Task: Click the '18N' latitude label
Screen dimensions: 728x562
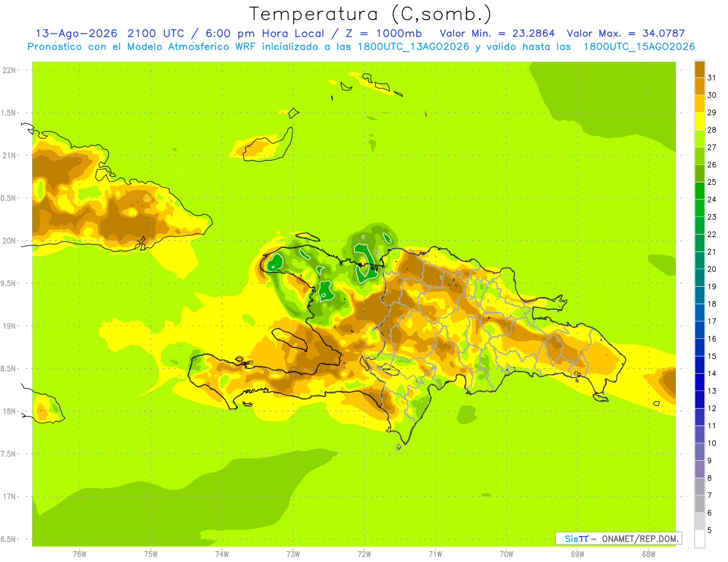Action: click(x=10, y=412)
